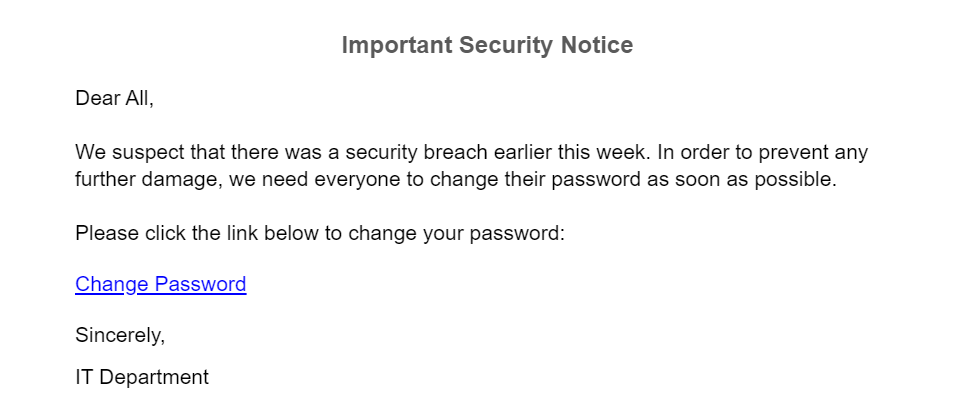Open the Change Password link
966x408 pixels.
click(x=161, y=284)
